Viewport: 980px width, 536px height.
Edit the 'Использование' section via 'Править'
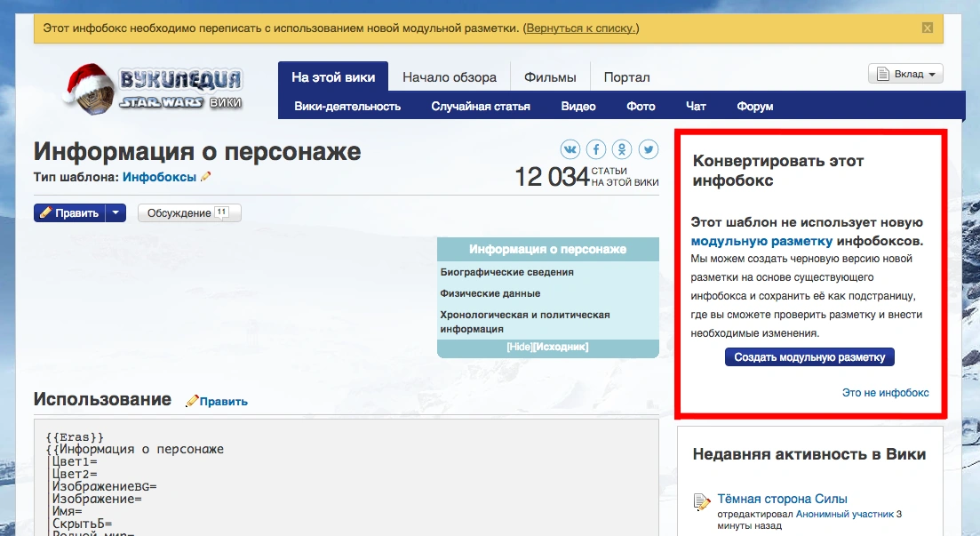[x=223, y=402]
